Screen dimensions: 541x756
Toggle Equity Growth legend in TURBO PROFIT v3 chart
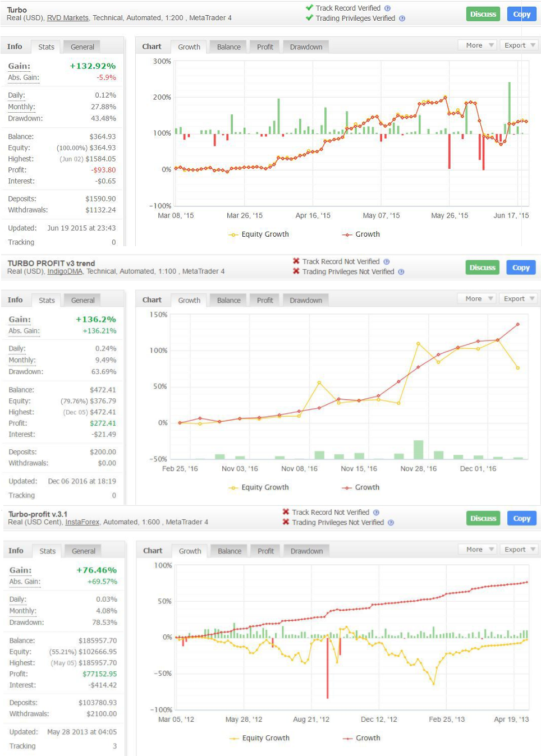point(259,487)
